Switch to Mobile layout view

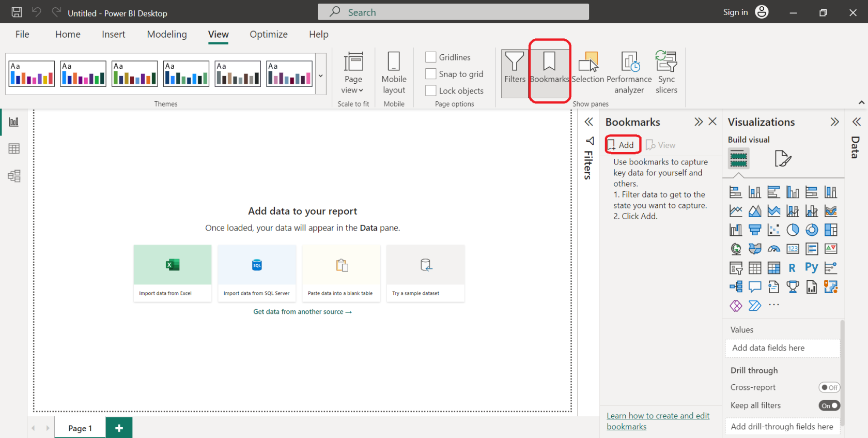click(x=394, y=72)
